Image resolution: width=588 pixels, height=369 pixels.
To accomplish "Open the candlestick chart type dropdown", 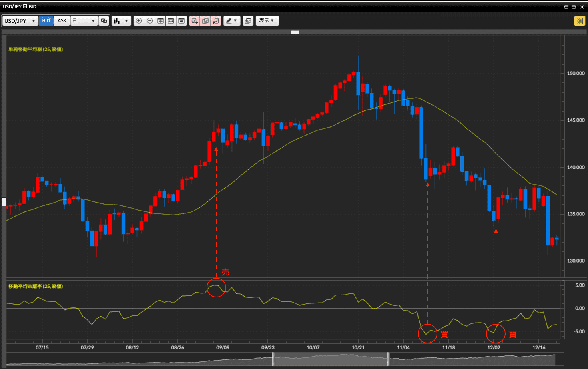I will 121,21.
